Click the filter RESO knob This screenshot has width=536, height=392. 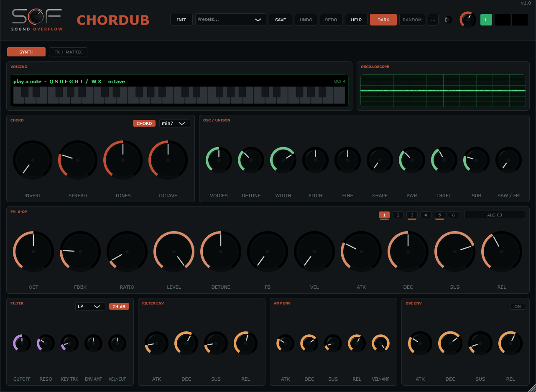tap(46, 343)
